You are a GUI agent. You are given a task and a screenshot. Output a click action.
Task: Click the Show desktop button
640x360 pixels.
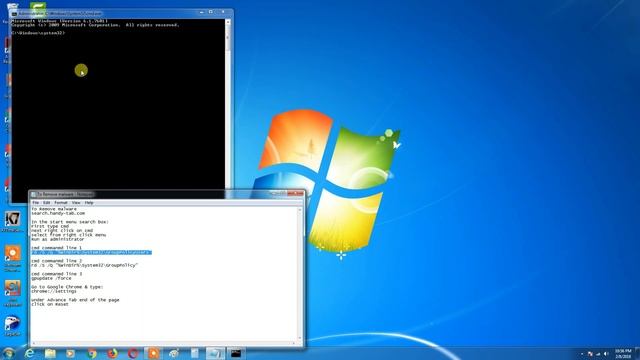click(x=637, y=353)
